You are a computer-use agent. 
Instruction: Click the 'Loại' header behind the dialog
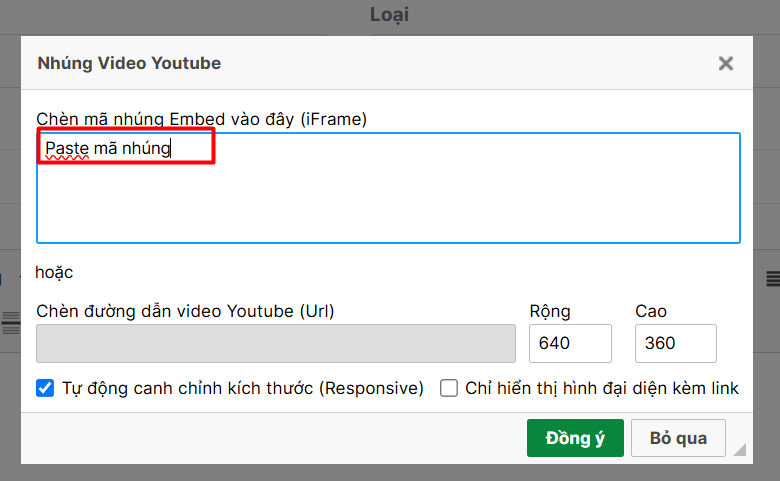[x=389, y=14]
